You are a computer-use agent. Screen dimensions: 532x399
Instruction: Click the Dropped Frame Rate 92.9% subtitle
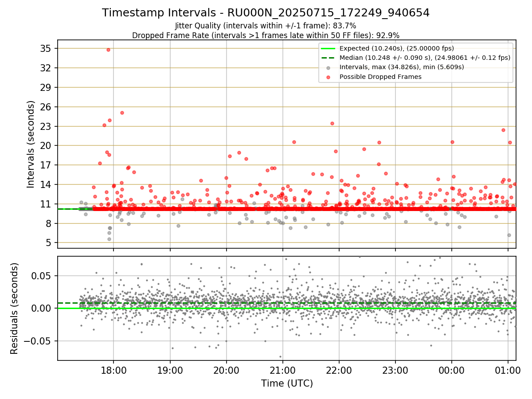pyautogui.click(x=266, y=35)
